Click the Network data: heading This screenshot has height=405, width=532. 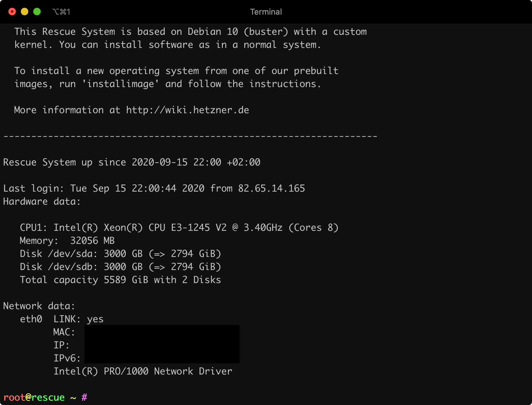(39, 306)
